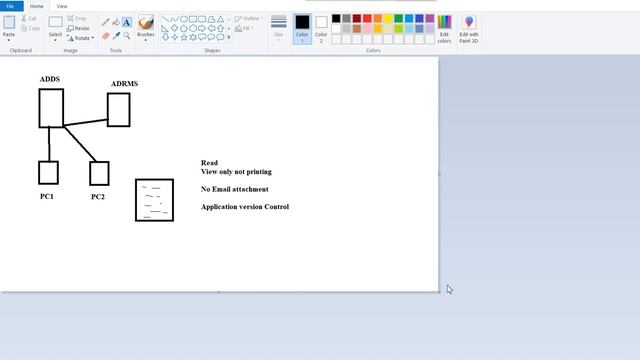The image size is (640, 360).
Task: Choose the Oval shape
Action: coord(184,19)
